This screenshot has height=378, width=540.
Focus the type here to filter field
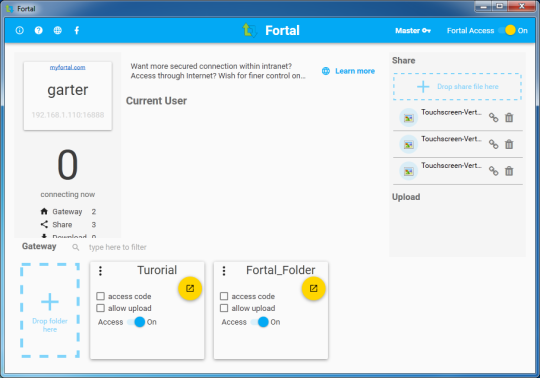point(118,247)
